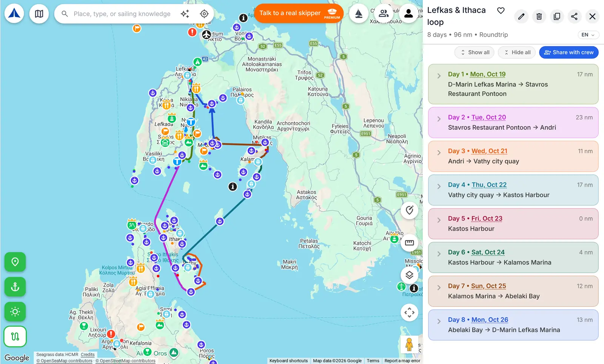Click the Hide all button
The width and height of the screenshot is (604, 364).
518,52
